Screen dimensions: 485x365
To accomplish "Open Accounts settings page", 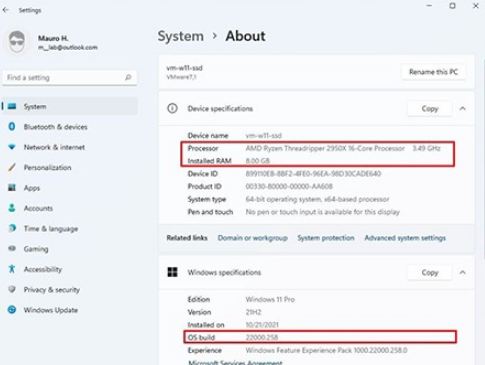I will click(x=38, y=208).
